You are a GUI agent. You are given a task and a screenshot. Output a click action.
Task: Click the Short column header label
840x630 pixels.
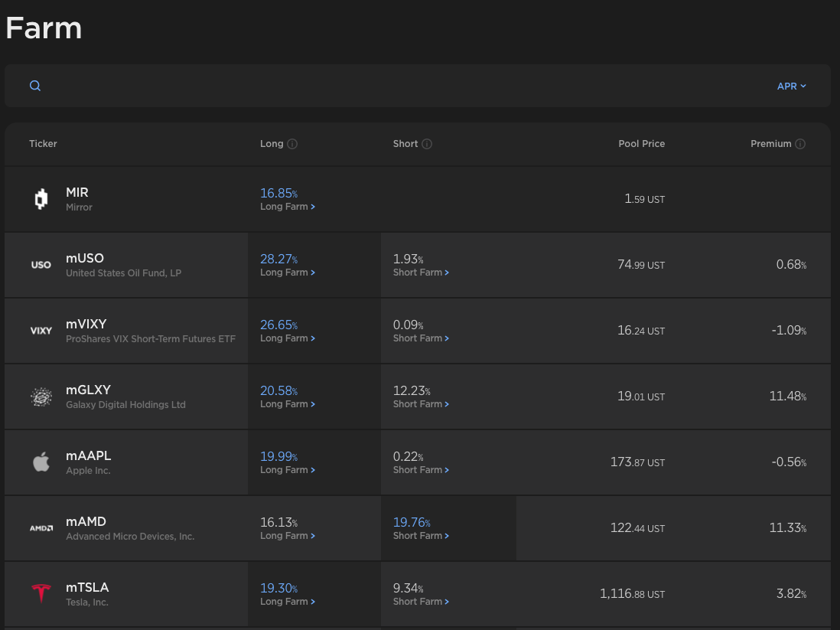coord(405,144)
